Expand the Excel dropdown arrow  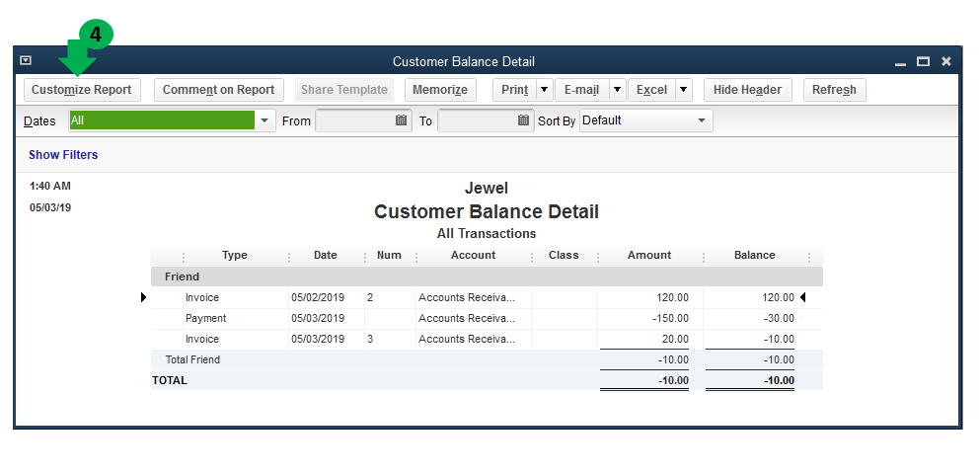tap(683, 90)
